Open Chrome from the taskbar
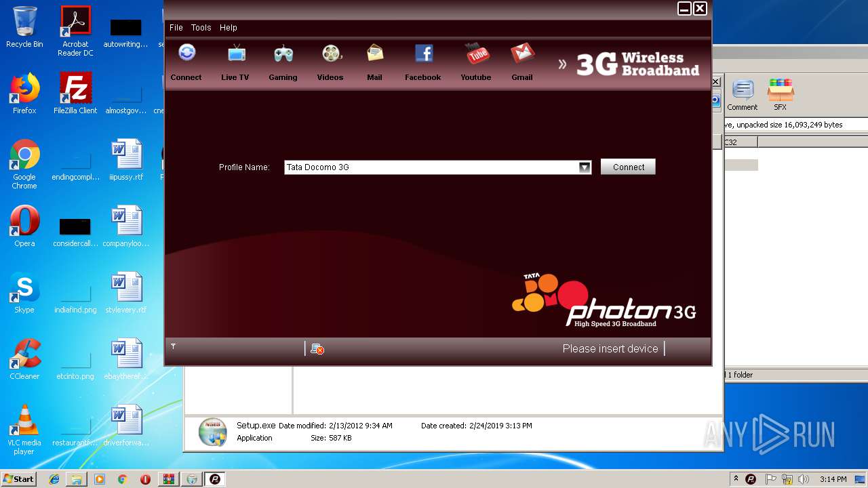Viewport: 868px width, 488px height. [x=122, y=479]
